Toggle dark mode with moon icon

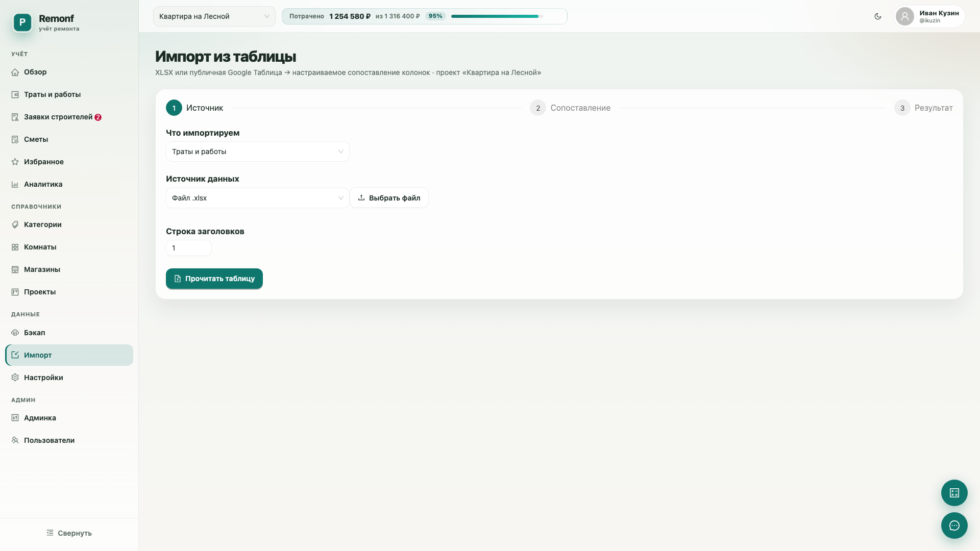(x=878, y=16)
